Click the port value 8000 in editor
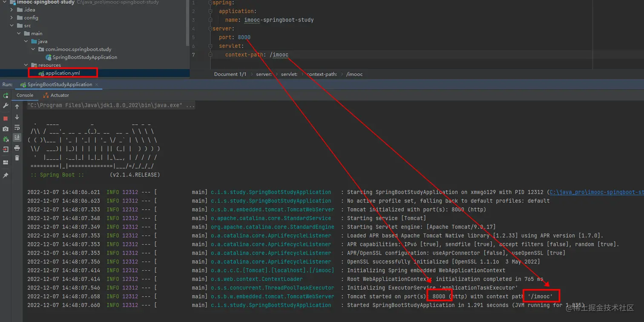The image size is (644, 322). (244, 37)
